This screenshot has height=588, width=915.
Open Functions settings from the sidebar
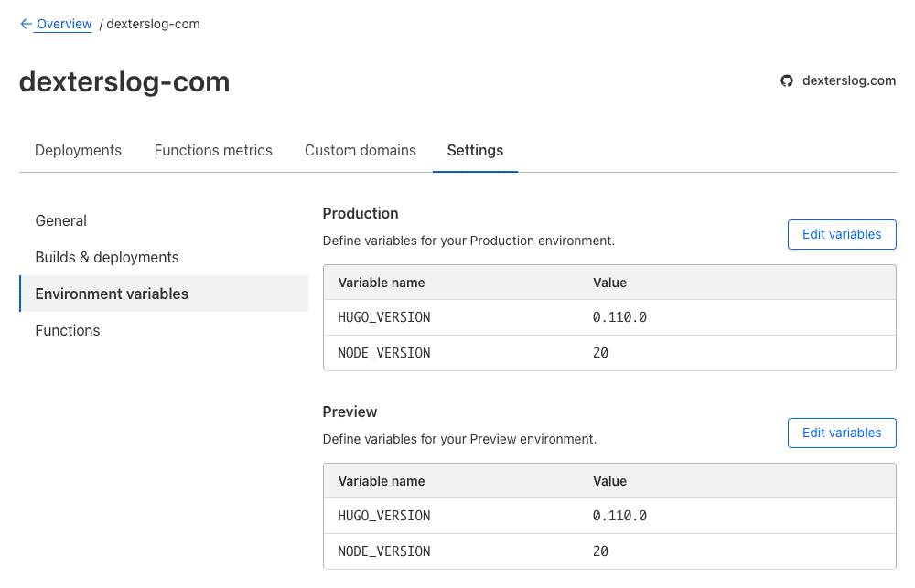(x=67, y=330)
